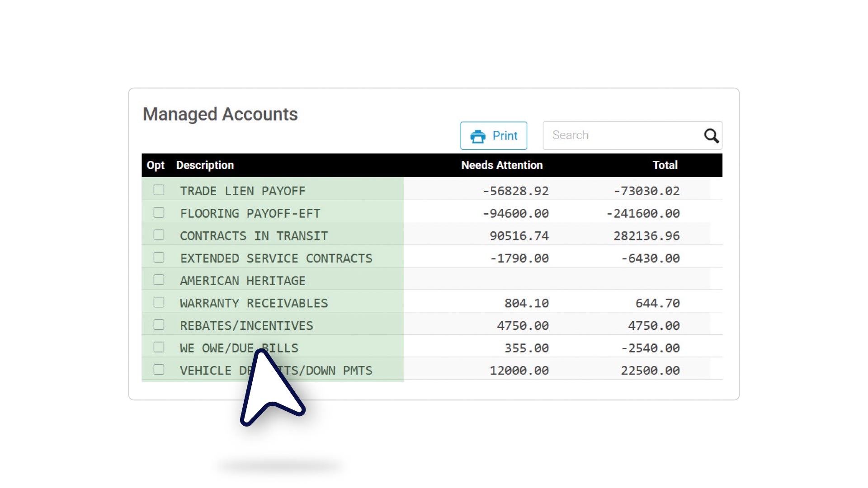Check the WARRANTY RECEIVABLES checkbox
868x488 pixels.
pos(159,302)
